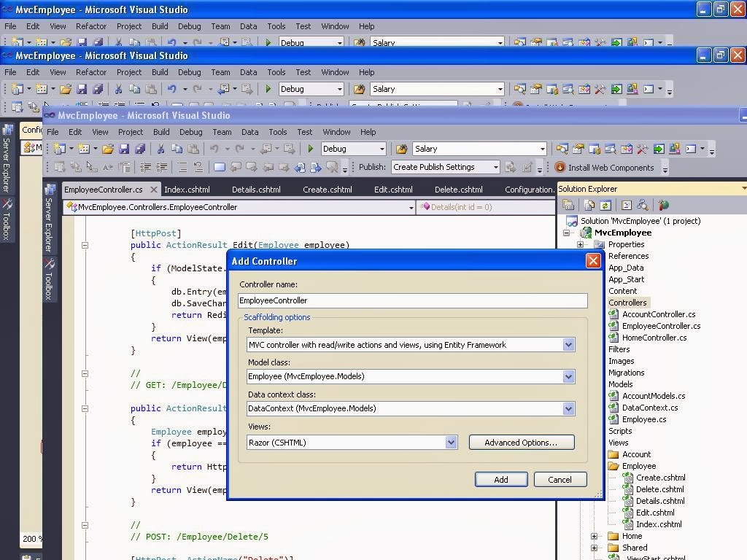Close the Add Controller dialog

593,261
